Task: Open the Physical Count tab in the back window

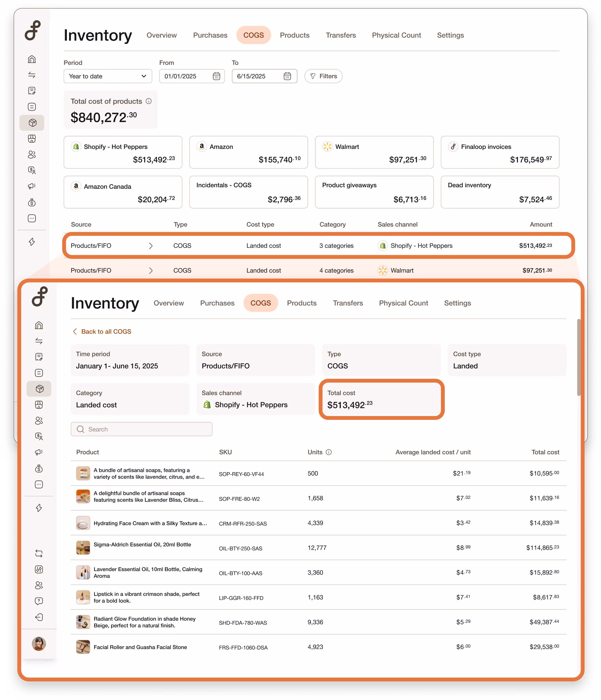Action: click(397, 35)
